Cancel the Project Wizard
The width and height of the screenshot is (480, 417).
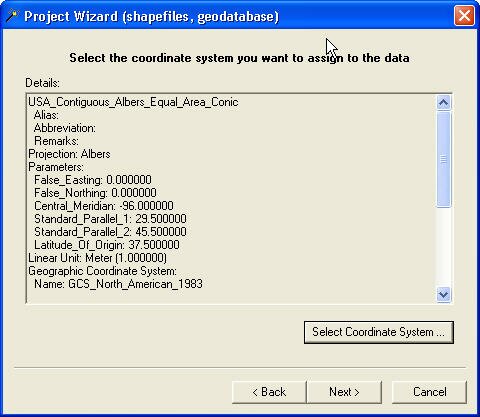coord(429,392)
